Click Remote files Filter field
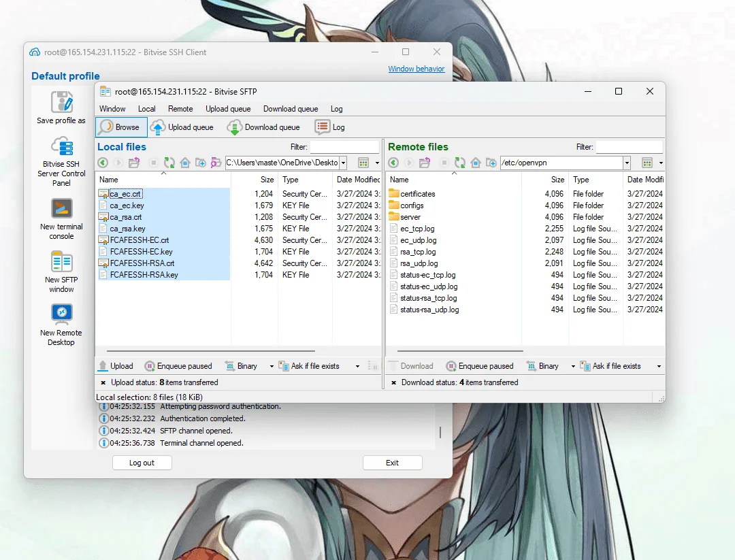The height and width of the screenshot is (560, 735). [x=630, y=147]
